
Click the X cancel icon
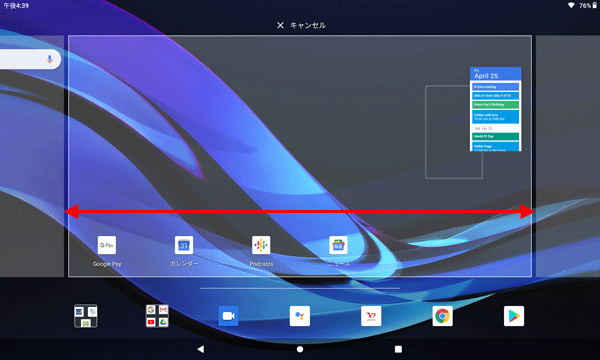[x=280, y=25]
